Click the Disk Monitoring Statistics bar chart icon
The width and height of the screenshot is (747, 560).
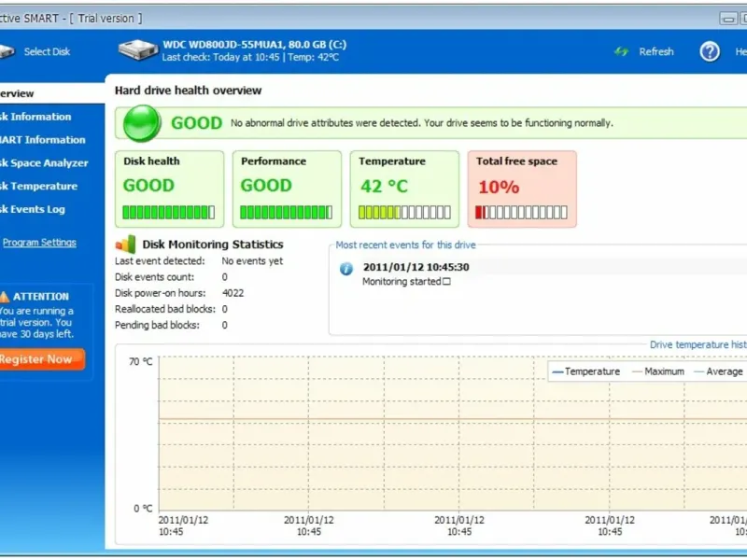[x=126, y=245]
